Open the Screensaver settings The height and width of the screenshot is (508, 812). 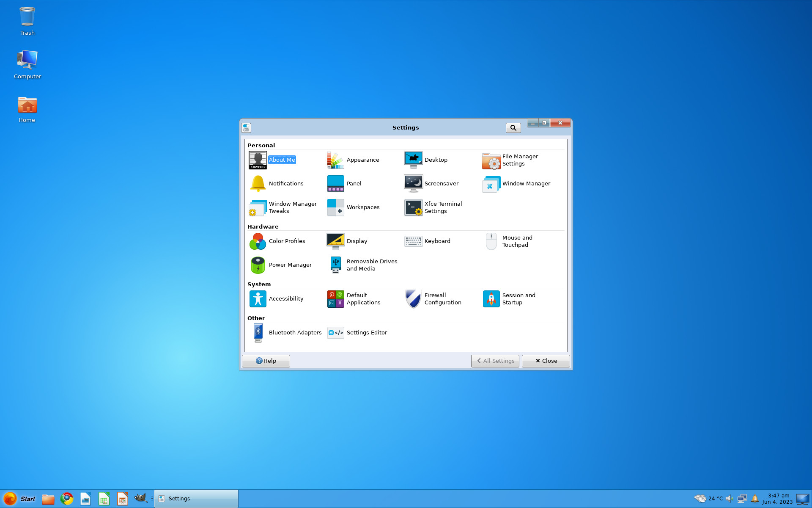[x=431, y=184]
